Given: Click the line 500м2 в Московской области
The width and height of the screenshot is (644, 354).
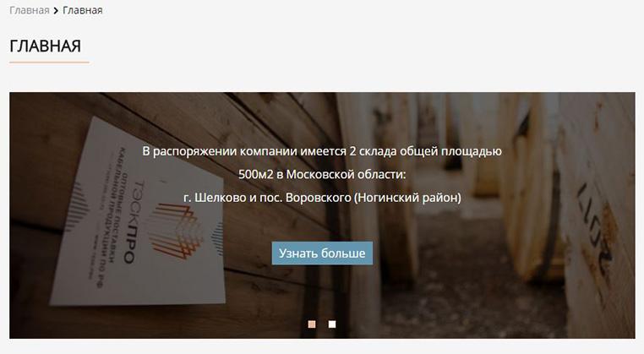Looking at the screenshot, I should [322, 174].
